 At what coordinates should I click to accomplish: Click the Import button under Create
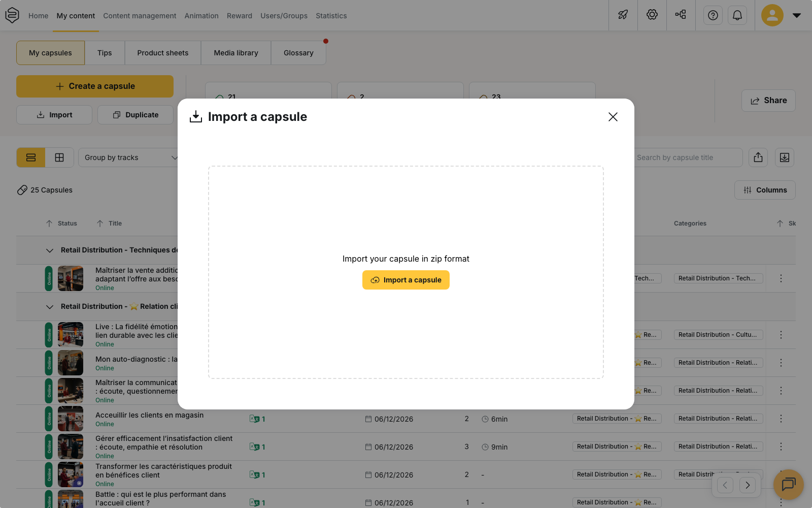[x=54, y=115]
